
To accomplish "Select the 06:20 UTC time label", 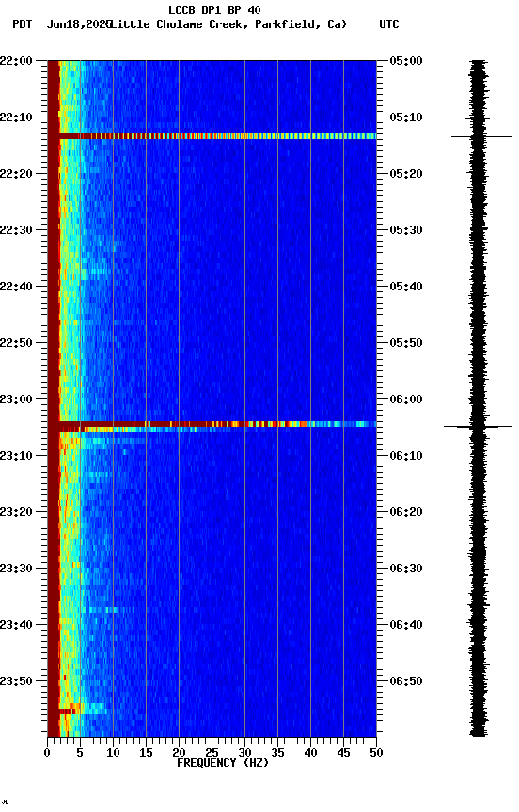I will click(406, 513).
